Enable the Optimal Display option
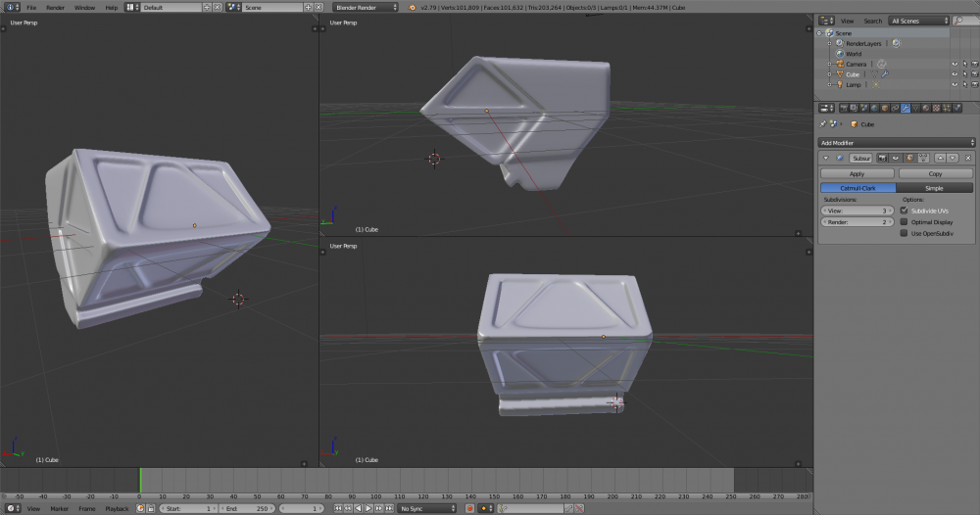Viewport: 980px width, 515px height. 904,222
